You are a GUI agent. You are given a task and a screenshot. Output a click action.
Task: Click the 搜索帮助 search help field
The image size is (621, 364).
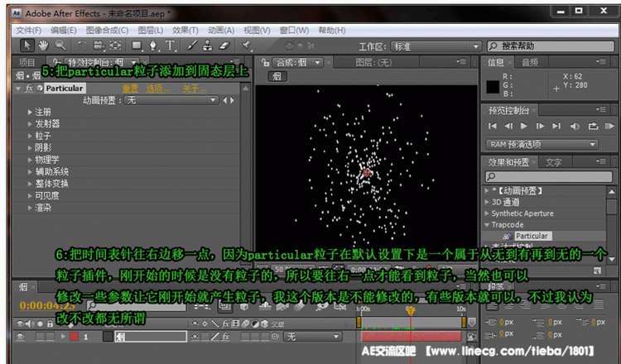coord(551,46)
